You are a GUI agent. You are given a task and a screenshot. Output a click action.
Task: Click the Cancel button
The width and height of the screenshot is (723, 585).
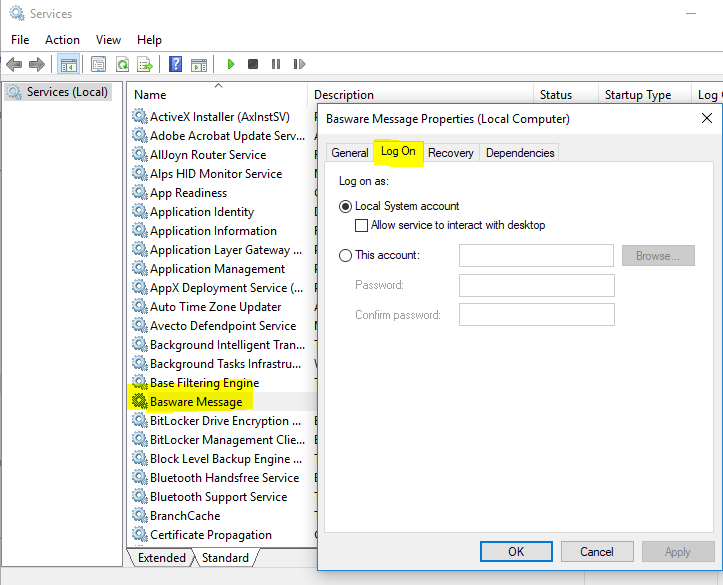point(597,551)
